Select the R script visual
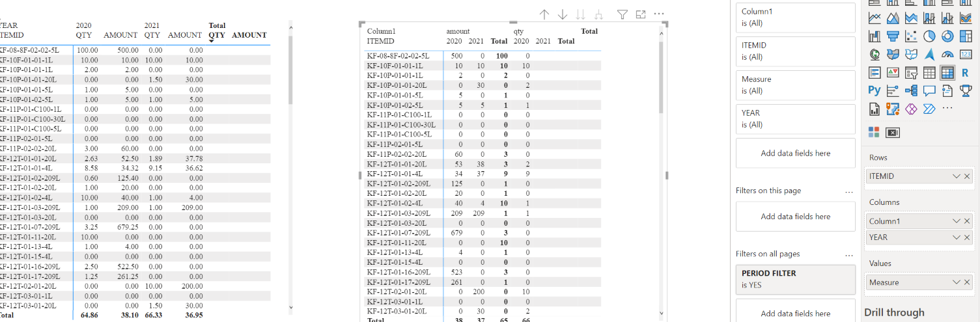The image size is (980, 322). [x=966, y=72]
